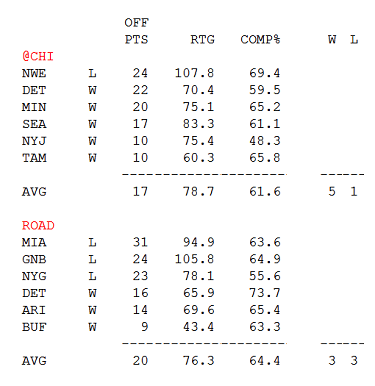Click the NWE team row label
The width and height of the screenshot is (375, 386).
(34, 73)
